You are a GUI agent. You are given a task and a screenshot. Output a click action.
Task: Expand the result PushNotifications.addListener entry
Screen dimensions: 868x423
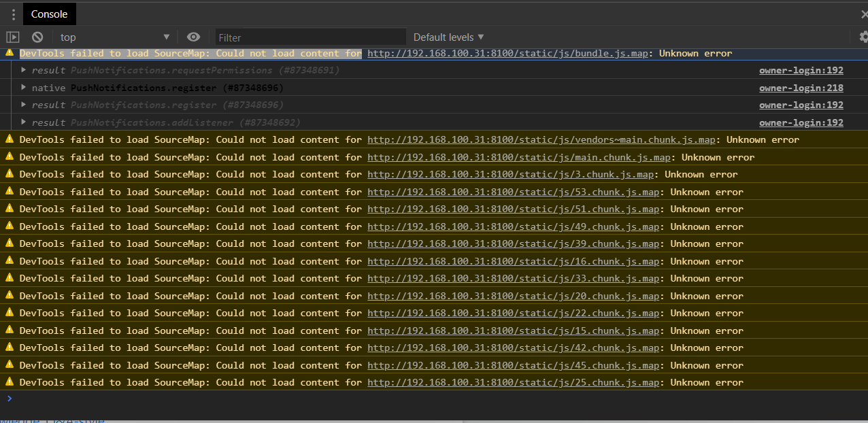[x=24, y=122]
